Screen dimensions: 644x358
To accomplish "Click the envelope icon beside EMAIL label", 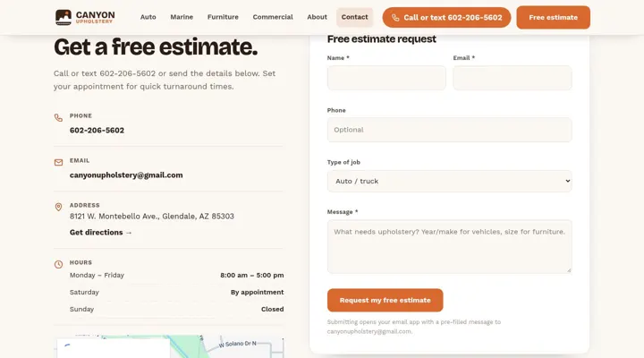I will pyautogui.click(x=58, y=162).
